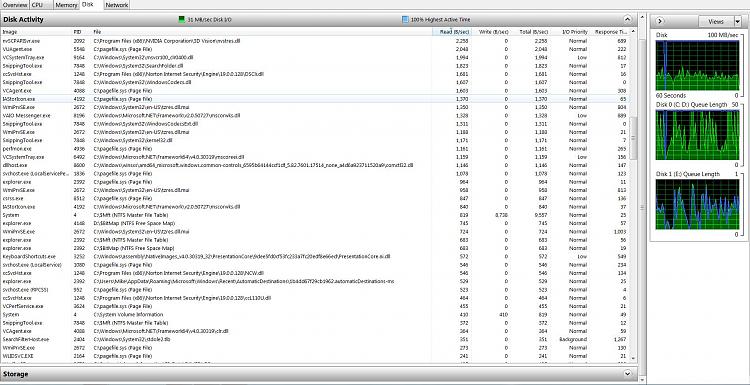750x385 pixels.
Task: Select the VCPerfService.exe row
Action: pos(315,306)
